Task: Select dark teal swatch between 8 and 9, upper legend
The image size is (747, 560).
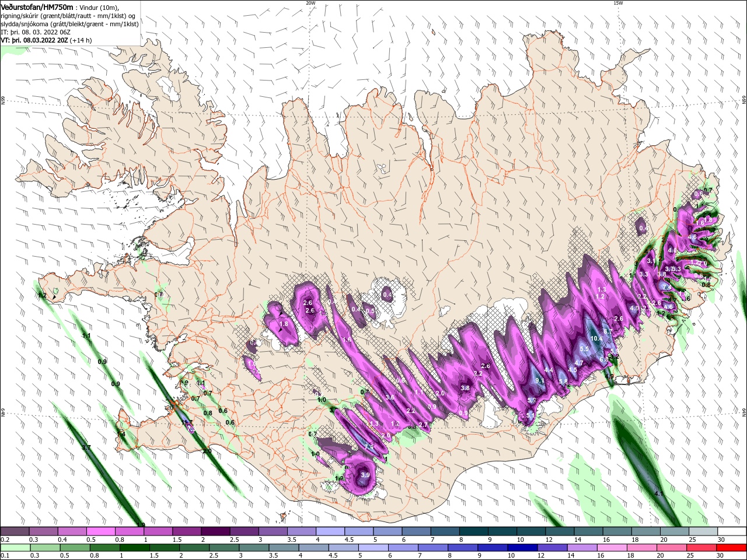Action: tap(473, 531)
